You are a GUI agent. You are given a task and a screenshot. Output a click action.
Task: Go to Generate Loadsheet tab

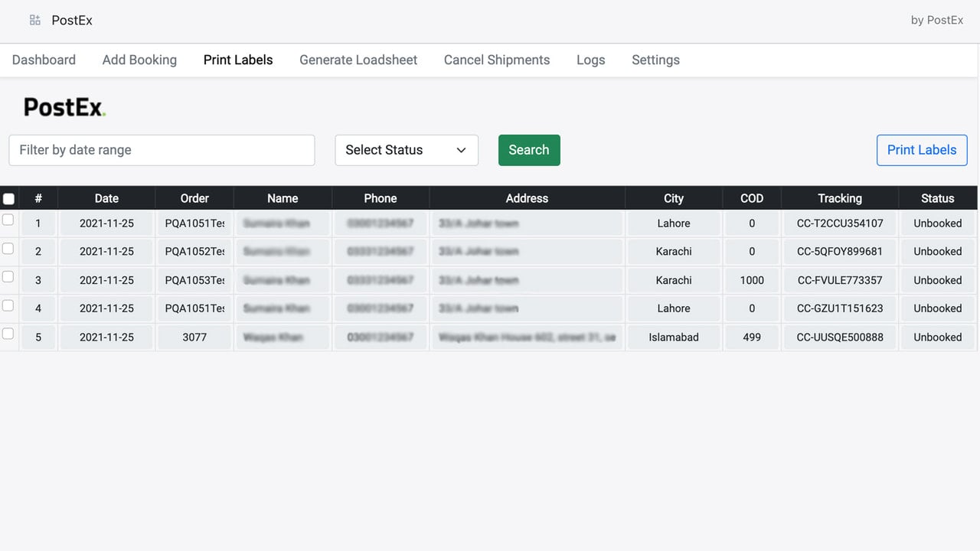(x=358, y=60)
